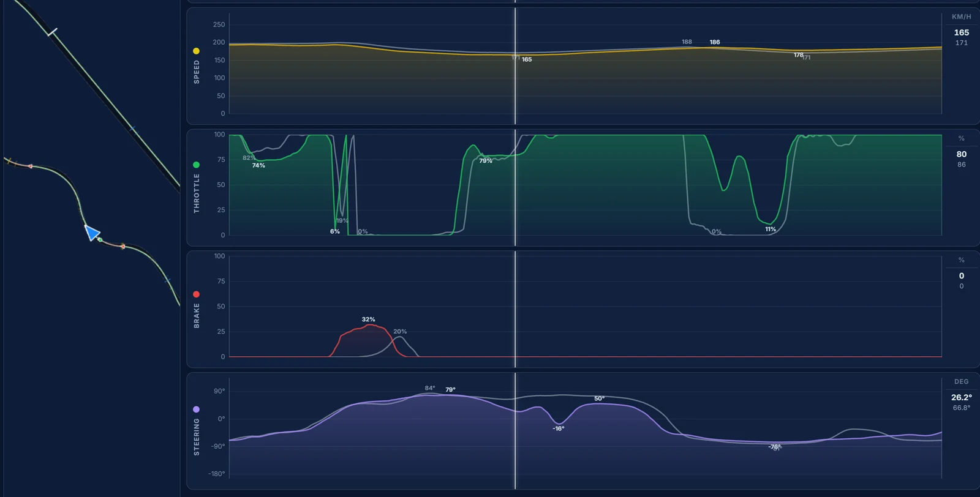The width and height of the screenshot is (980, 497).
Task: Click the 79% throttle label near playhead
Action: 486,161
